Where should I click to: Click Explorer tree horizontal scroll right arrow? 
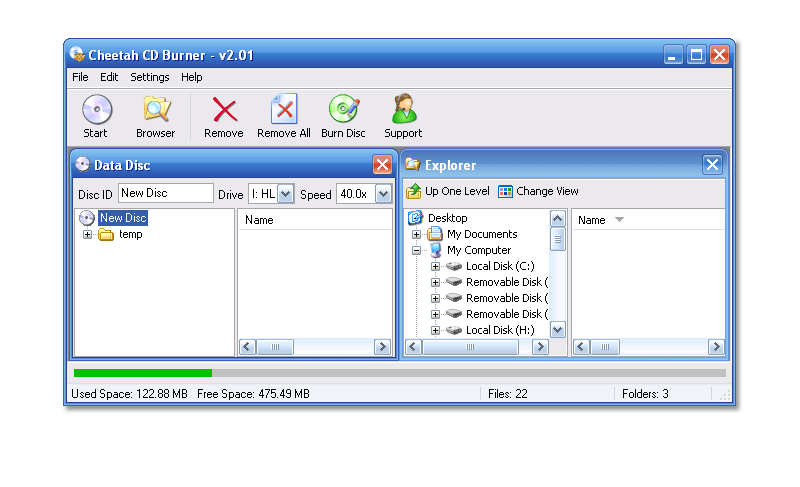pyautogui.click(x=540, y=347)
